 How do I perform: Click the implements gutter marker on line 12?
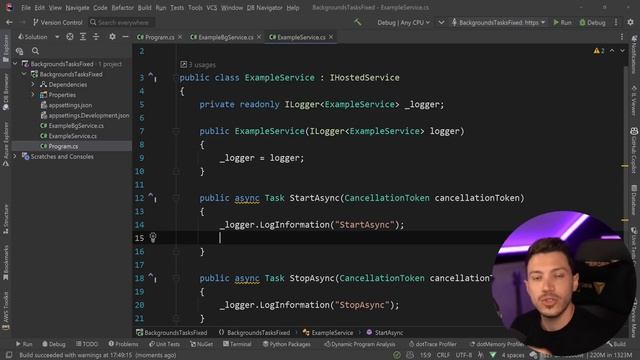(x=153, y=198)
